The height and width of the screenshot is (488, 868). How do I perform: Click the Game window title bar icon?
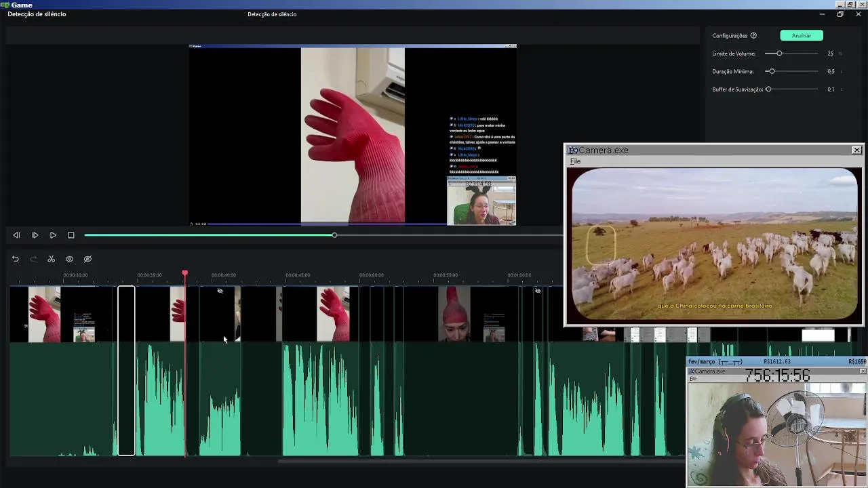point(5,5)
